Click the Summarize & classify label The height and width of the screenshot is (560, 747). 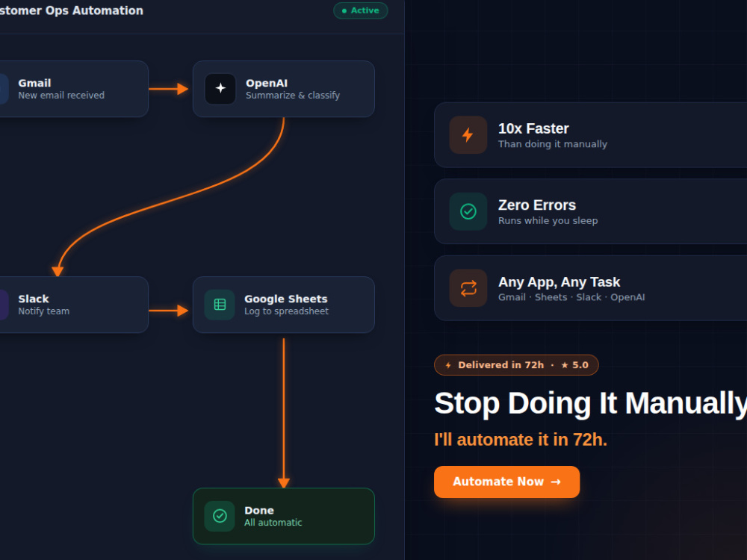tap(293, 96)
